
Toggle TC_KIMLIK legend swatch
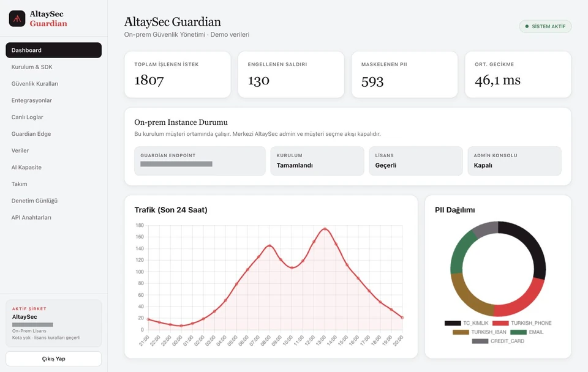[453, 323]
